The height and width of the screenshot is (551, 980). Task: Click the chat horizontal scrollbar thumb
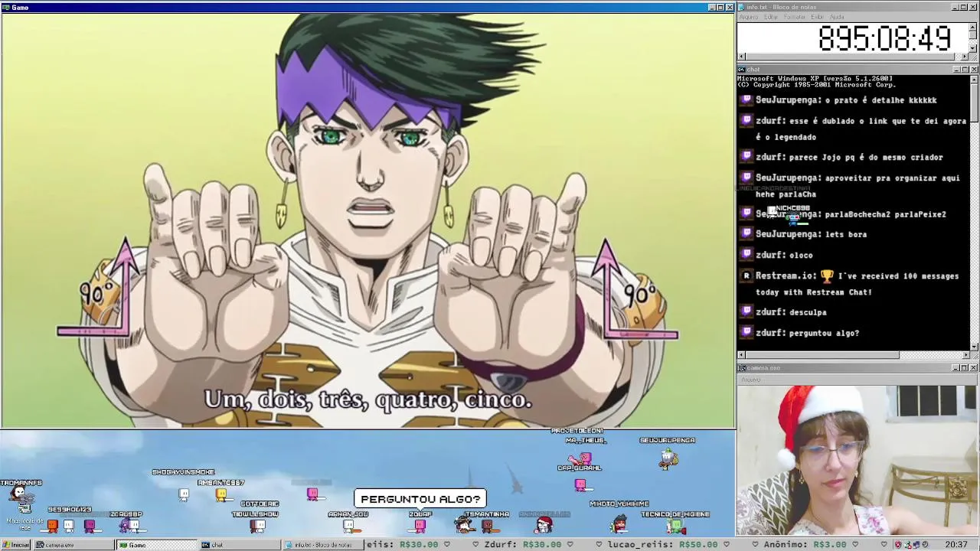pyautogui.click(x=822, y=355)
